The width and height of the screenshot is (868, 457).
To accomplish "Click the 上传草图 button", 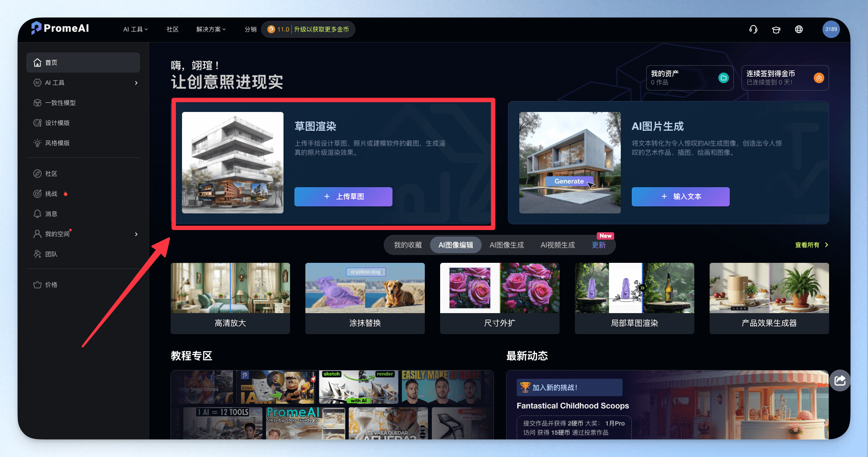I will tap(343, 197).
